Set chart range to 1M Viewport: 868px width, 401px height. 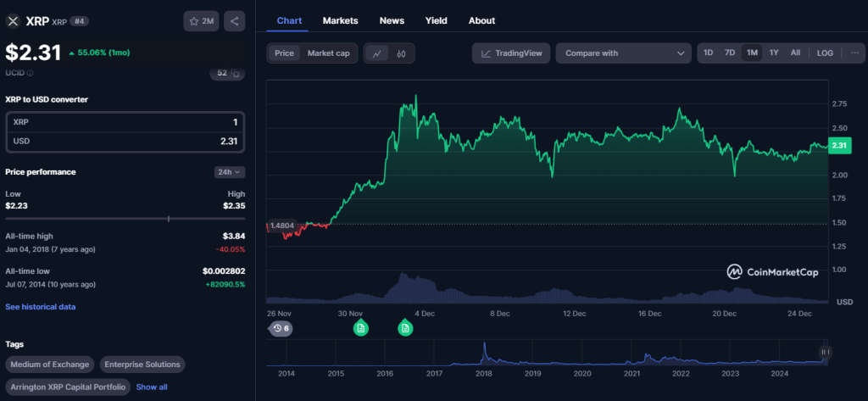pos(752,53)
